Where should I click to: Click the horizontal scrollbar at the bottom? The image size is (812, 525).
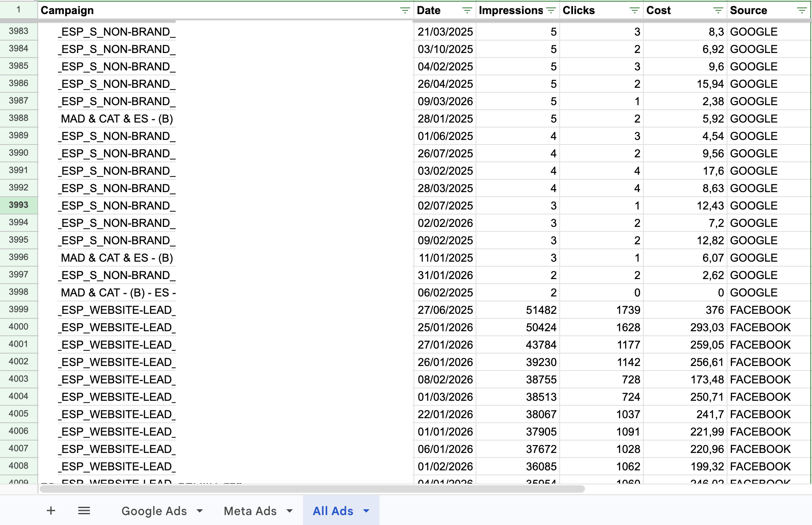click(x=311, y=489)
